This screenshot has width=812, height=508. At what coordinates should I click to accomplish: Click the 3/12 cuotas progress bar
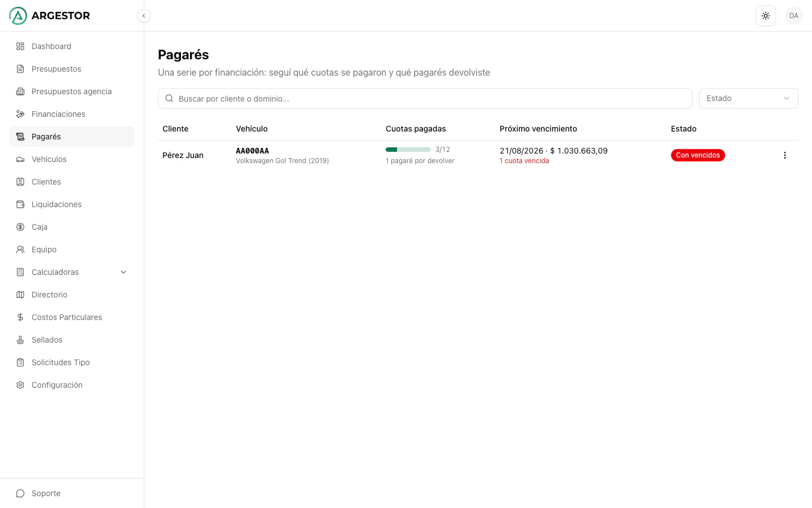point(408,150)
